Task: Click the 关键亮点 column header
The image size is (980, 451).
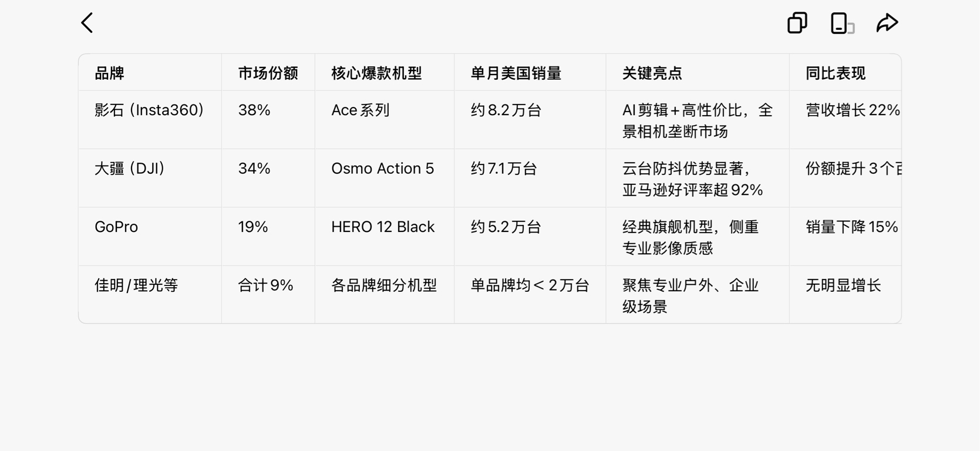Action: tap(652, 73)
